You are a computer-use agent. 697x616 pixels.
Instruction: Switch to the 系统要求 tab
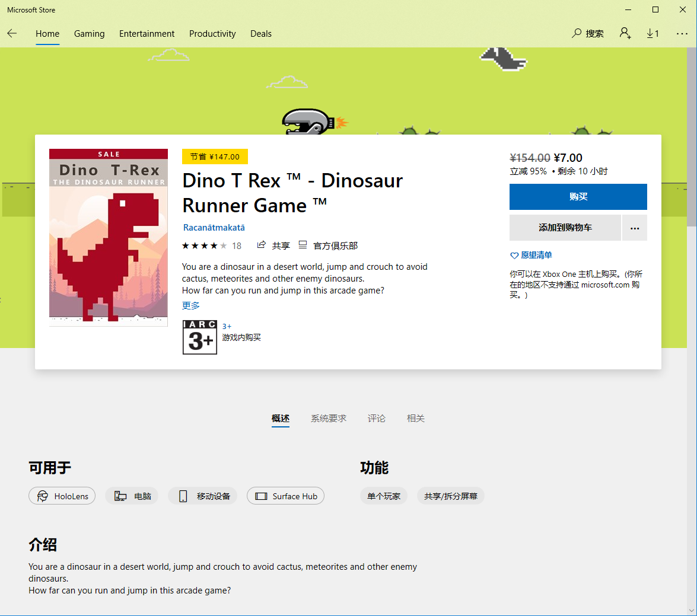[x=329, y=419]
